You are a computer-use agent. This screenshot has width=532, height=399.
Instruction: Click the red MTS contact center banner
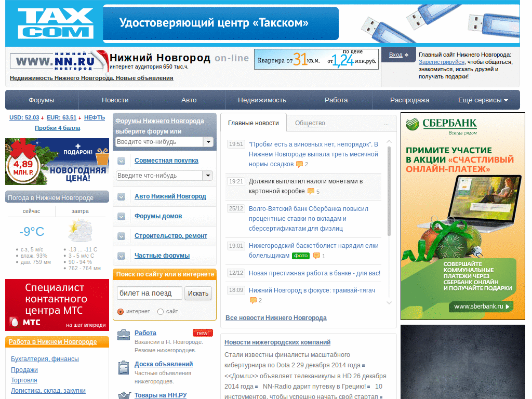tap(57, 305)
